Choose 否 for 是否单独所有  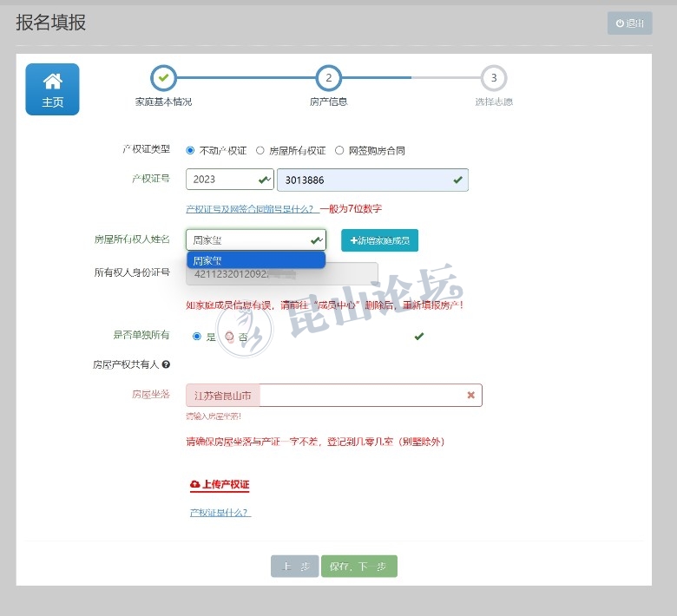(230, 337)
